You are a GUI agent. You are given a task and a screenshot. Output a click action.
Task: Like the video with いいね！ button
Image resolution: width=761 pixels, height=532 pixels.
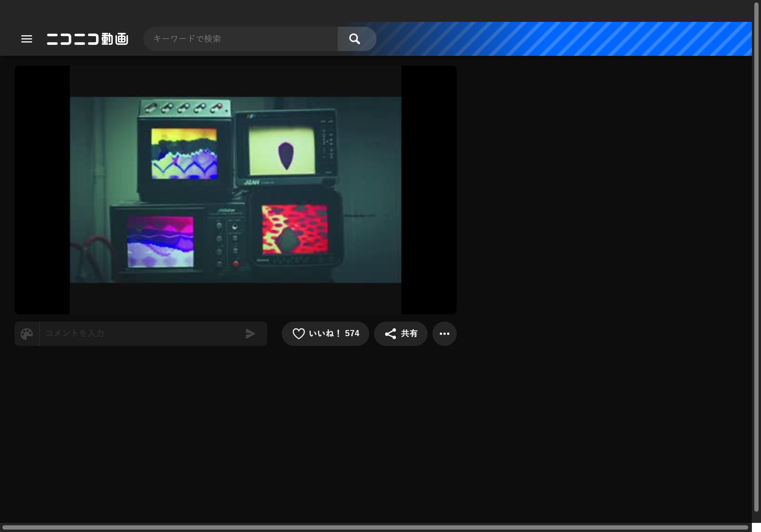pos(325,333)
